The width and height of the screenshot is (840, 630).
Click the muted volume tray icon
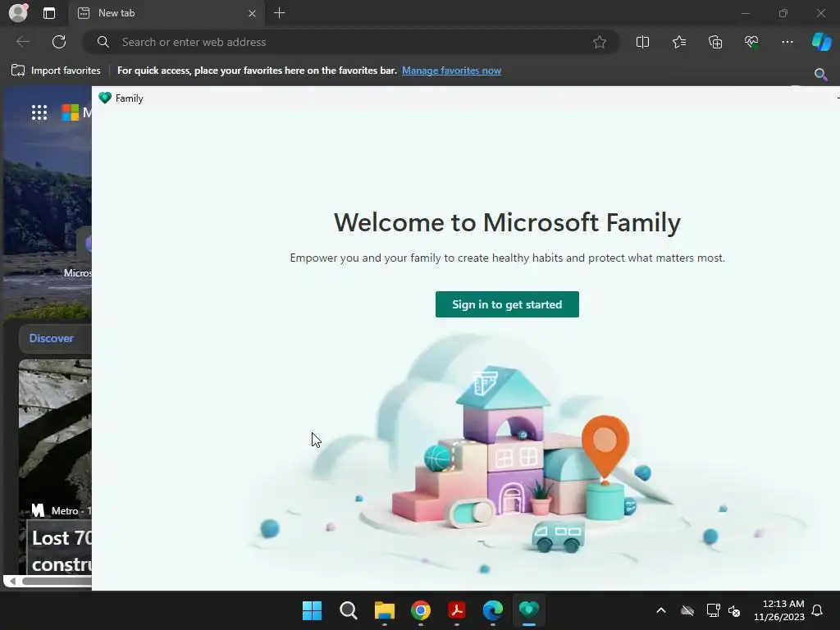[734, 610]
